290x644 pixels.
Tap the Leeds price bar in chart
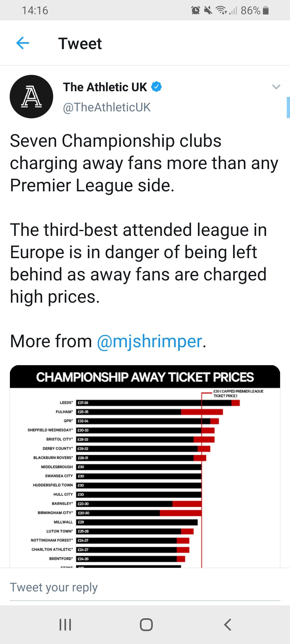click(x=158, y=403)
